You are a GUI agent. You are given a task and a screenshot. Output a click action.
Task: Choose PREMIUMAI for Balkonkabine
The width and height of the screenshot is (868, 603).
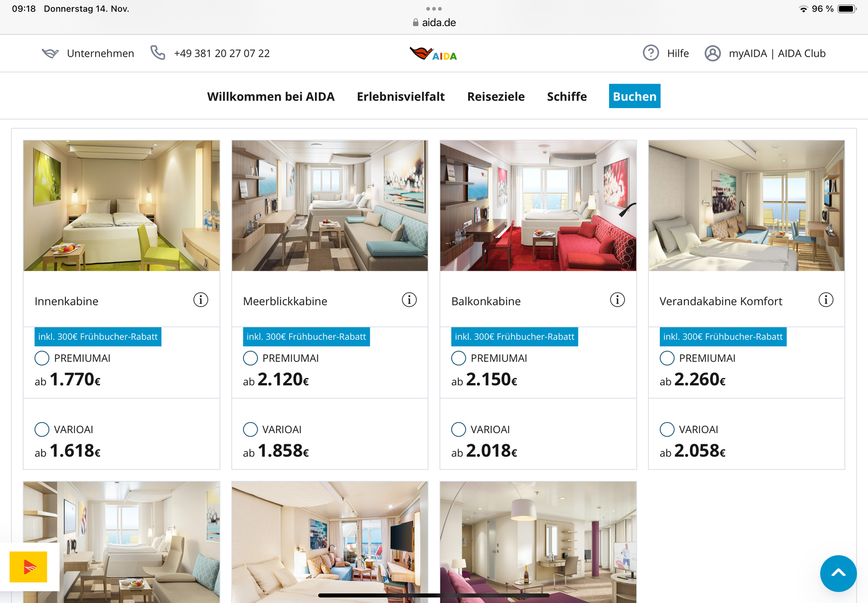[x=459, y=358]
